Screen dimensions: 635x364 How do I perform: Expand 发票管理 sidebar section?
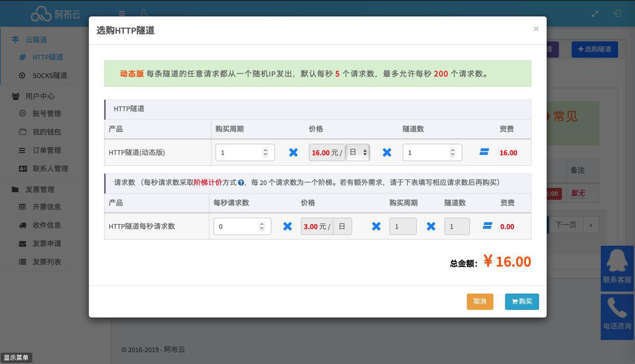[40, 189]
